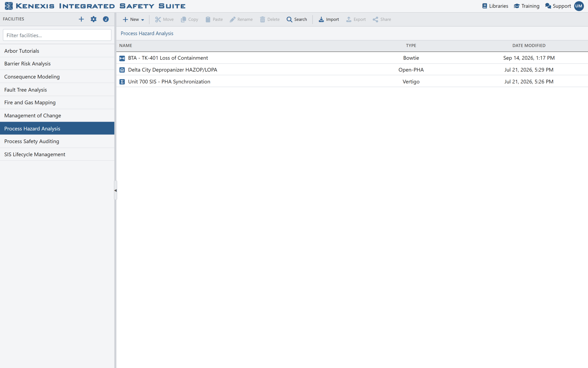Click the Process Hazard Analysis breadcrumb link
This screenshot has height=368, width=588.
coord(147,34)
